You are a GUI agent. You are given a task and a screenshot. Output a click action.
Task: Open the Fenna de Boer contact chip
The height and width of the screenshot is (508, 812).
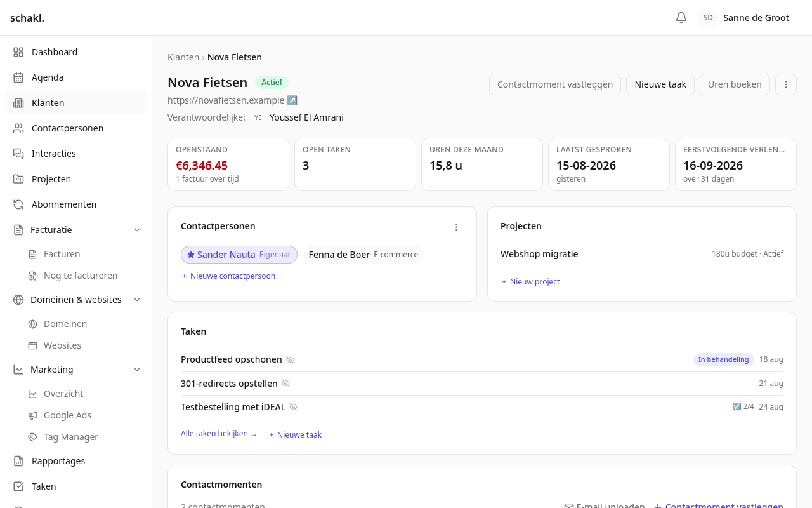coord(363,255)
